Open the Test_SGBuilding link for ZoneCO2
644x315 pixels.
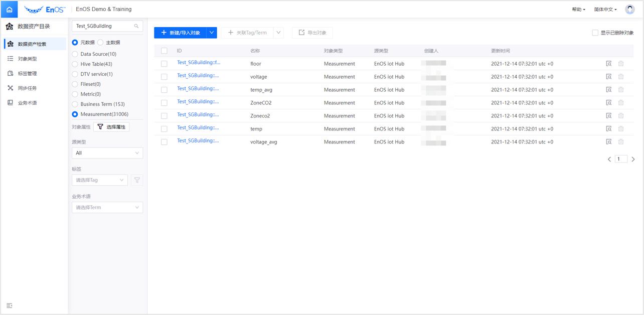(198, 102)
